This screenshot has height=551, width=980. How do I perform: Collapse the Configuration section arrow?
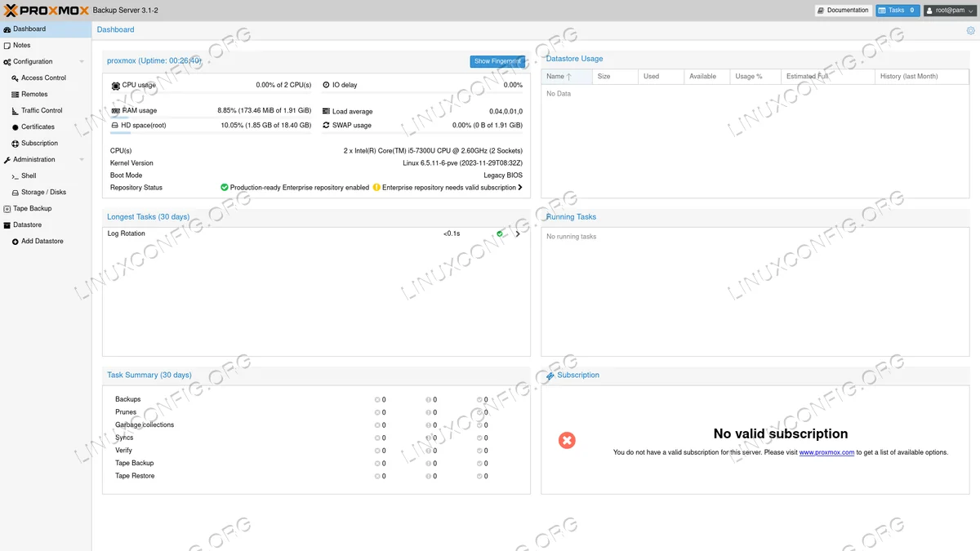[x=82, y=62]
